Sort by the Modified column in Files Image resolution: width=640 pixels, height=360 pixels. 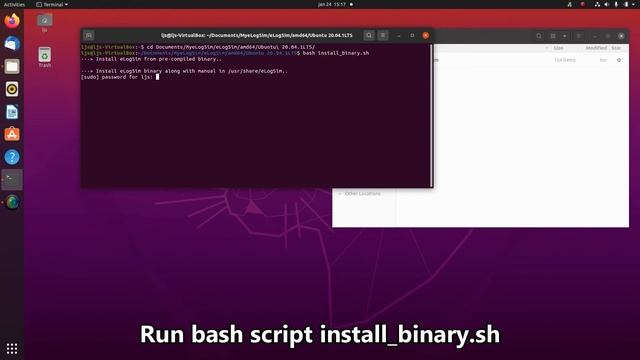pyautogui.click(x=596, y=48)
